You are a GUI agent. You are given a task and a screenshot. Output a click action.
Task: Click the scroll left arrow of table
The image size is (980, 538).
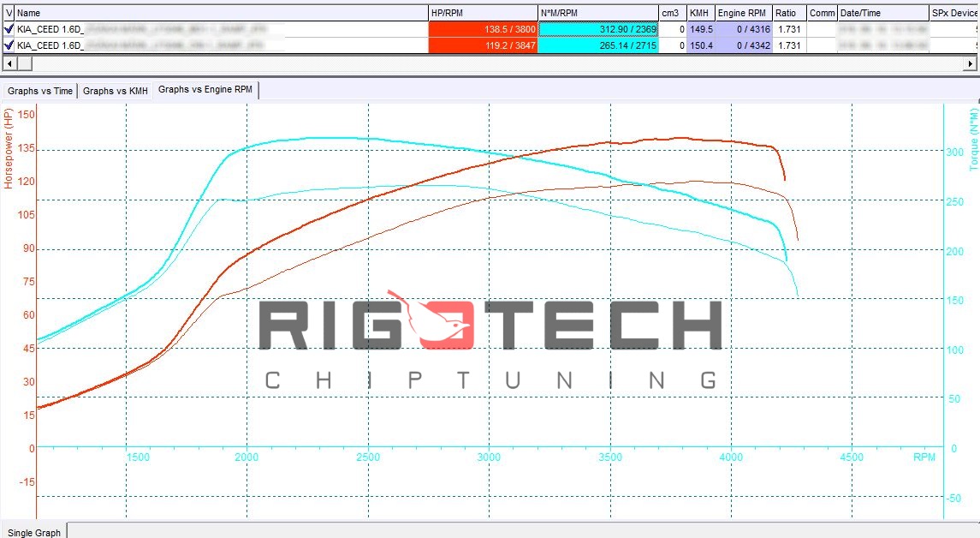tap(9, 63)
